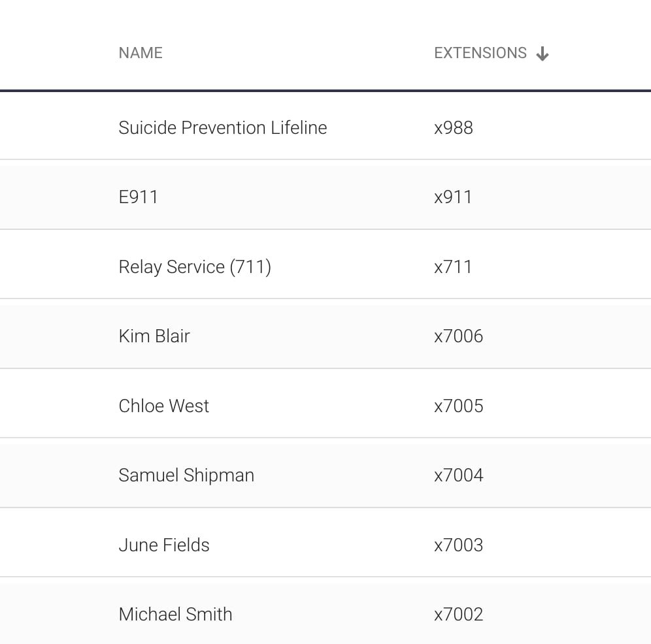The width and height of the screenshot is (651, 644).
Task: Click the Extensions sort arrow icon
Action: [542, 54]
